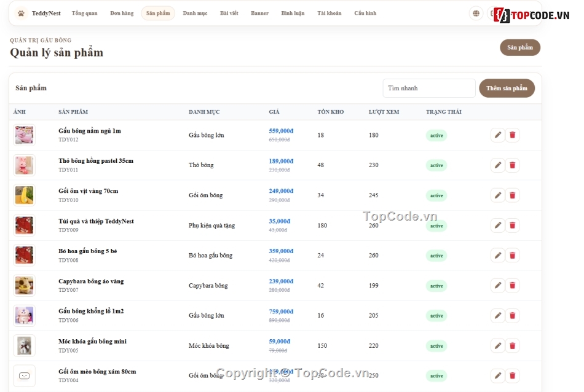This screenshot has width=584, height=392.
Task: Open thumbnail of Gấu bông nằm ngủ 1m
Action: point(24,135)
